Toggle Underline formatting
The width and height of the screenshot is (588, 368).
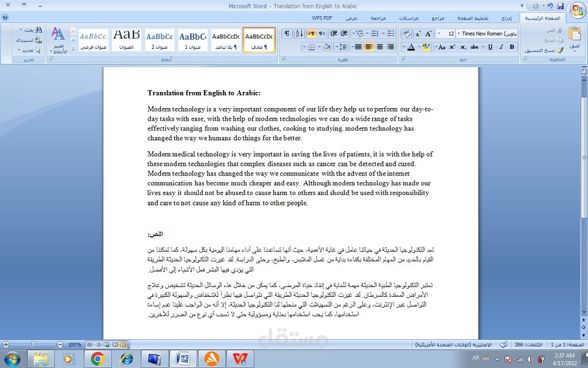coord(490,47)
